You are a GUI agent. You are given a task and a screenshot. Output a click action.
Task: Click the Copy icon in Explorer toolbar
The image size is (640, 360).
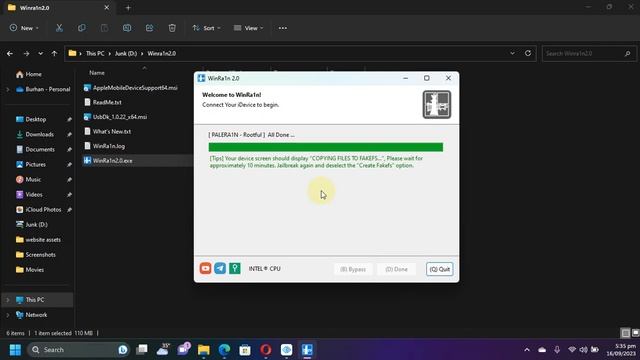[x=82, y=28]
